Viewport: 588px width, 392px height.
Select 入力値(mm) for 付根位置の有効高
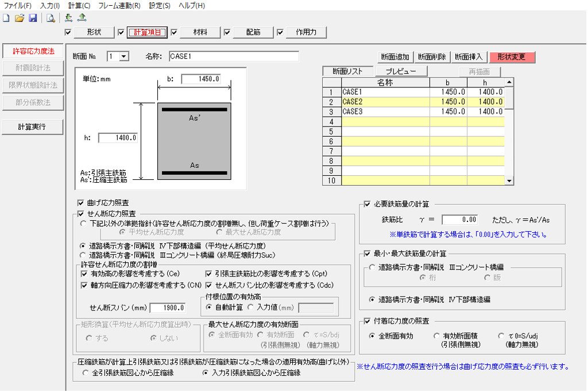pos(250,307)
